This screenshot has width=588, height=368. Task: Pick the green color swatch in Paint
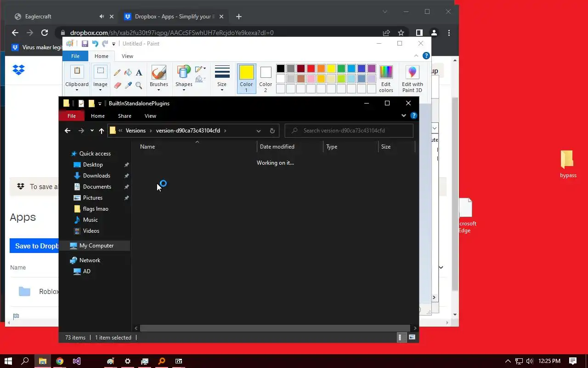(341, 69)
